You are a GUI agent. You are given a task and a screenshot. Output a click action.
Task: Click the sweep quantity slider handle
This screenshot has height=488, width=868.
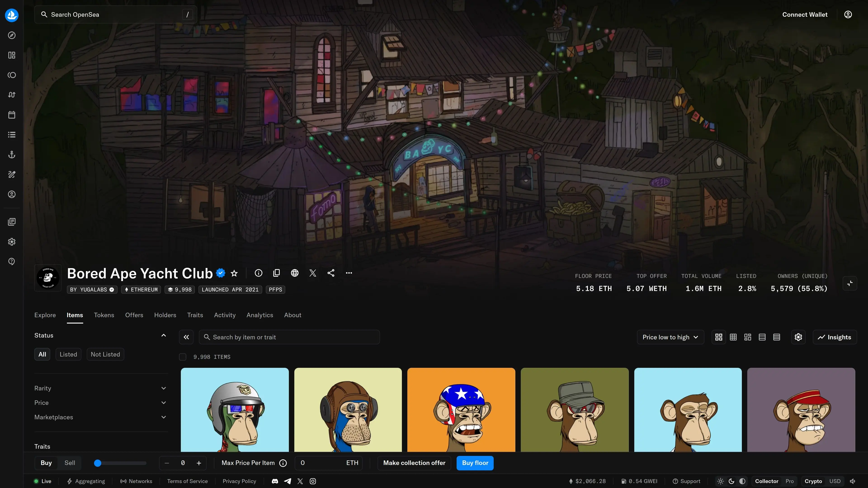98,463
